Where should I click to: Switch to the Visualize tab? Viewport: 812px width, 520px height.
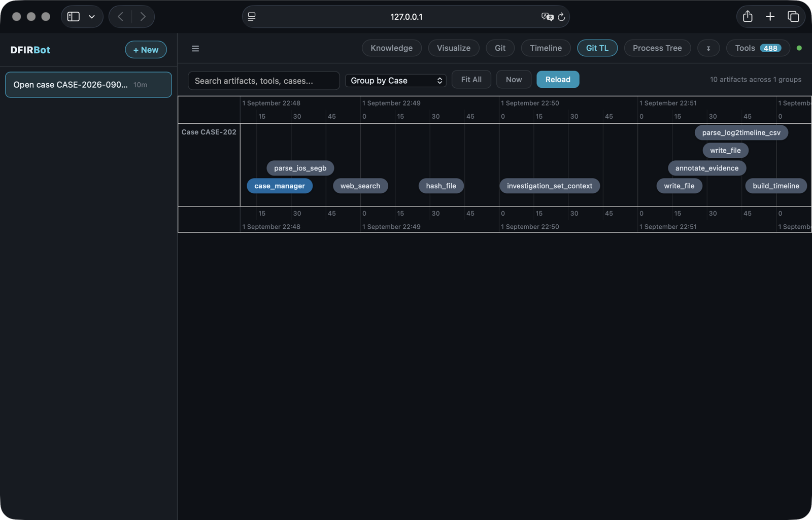[x=454, y=48]
